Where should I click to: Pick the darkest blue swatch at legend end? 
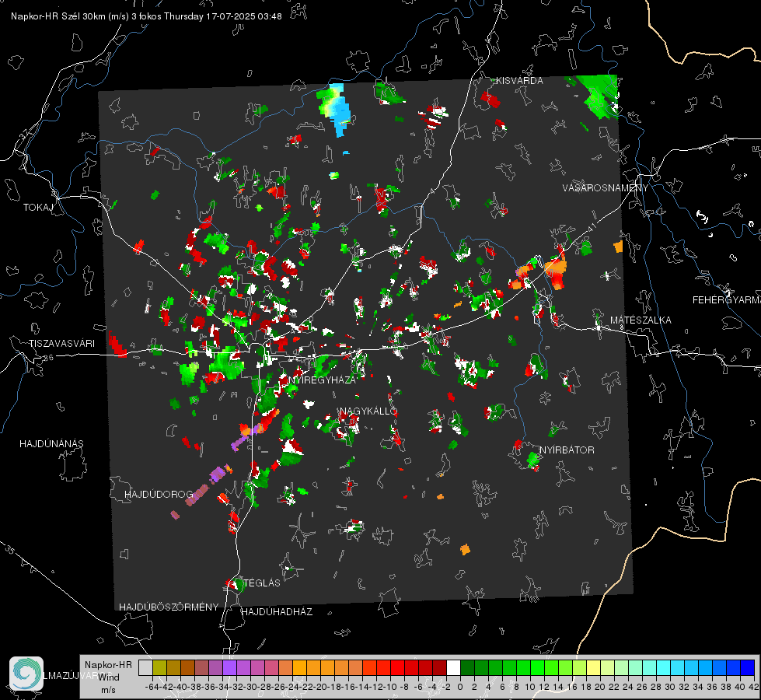[748, 667]
